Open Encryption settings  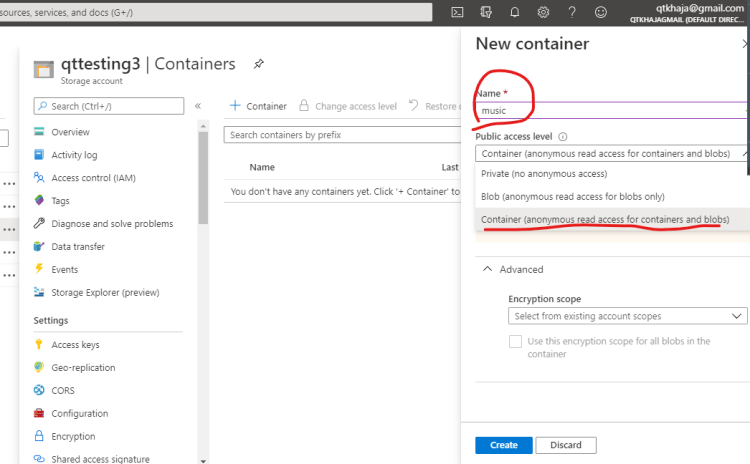tap(73, 437)
